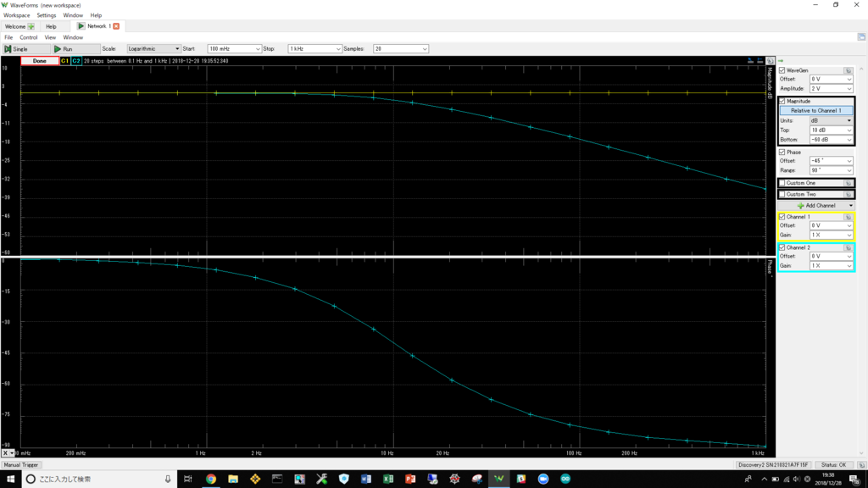The height and width of the screenshot is (488, 868).
Task: Toggle the cyan C2 trace button
Action: (75, 61)
